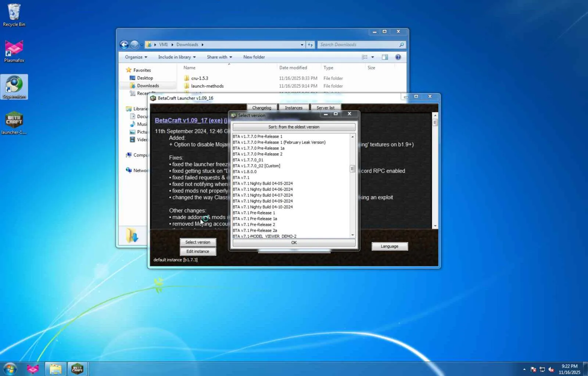Open the Action Center flag in tray
588x376 pixels.
533,369
